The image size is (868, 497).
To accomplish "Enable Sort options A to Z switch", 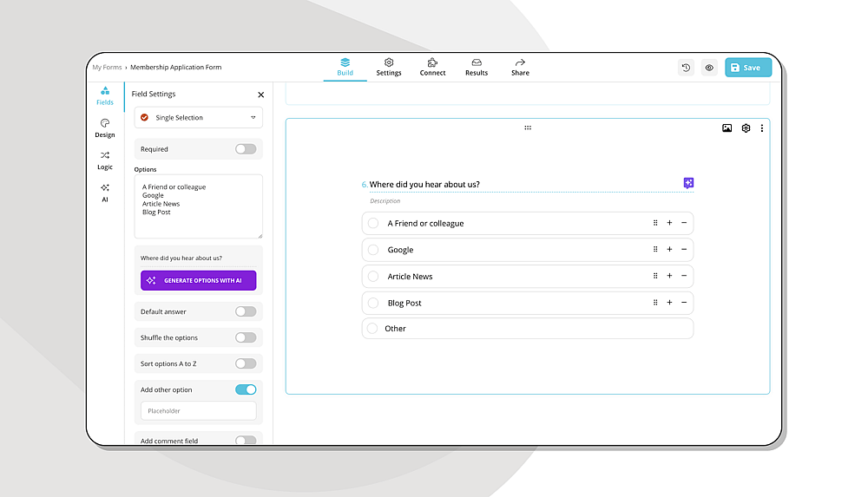I will tap(246, 363).
